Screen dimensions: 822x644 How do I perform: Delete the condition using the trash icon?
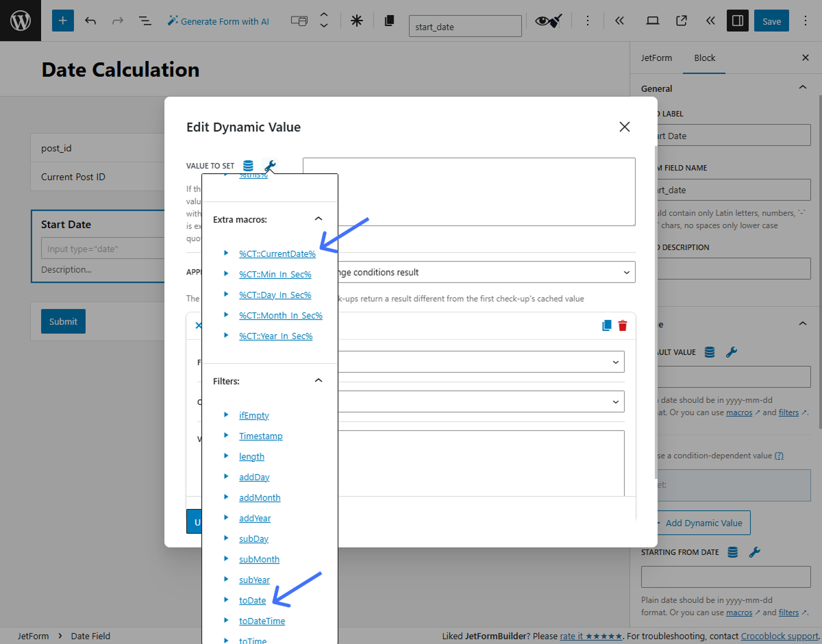(x=622, y=325)
